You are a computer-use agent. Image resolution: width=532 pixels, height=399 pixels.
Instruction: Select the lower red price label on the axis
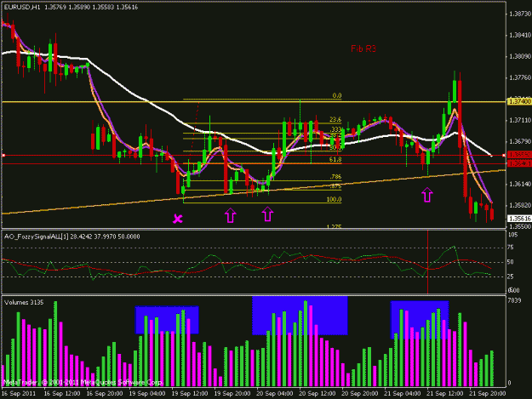(x=519, y=163)
